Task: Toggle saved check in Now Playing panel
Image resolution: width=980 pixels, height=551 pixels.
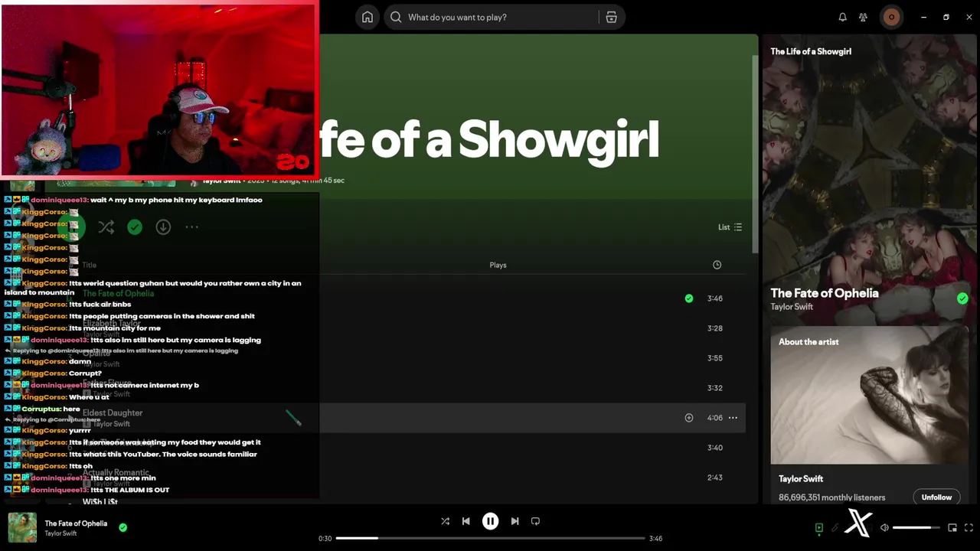Action: click(x=962, y=298)
